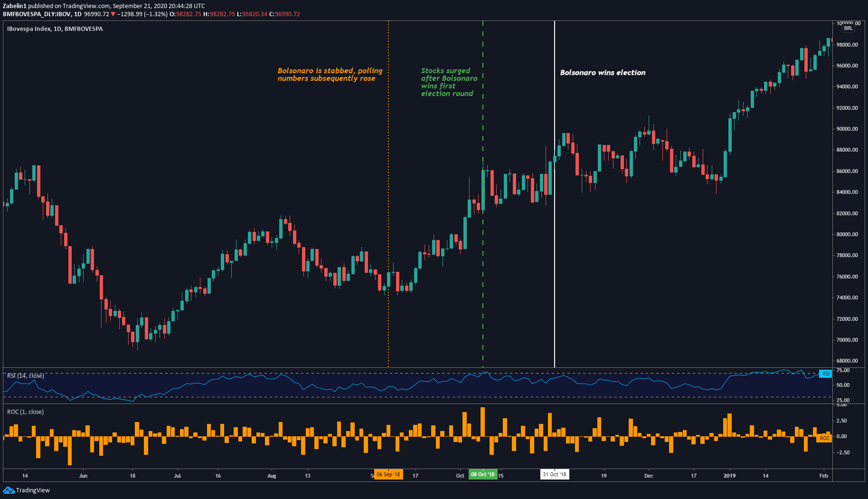
Task: Click the 'Aug' time axis label
Action: [x=272, y=476]
